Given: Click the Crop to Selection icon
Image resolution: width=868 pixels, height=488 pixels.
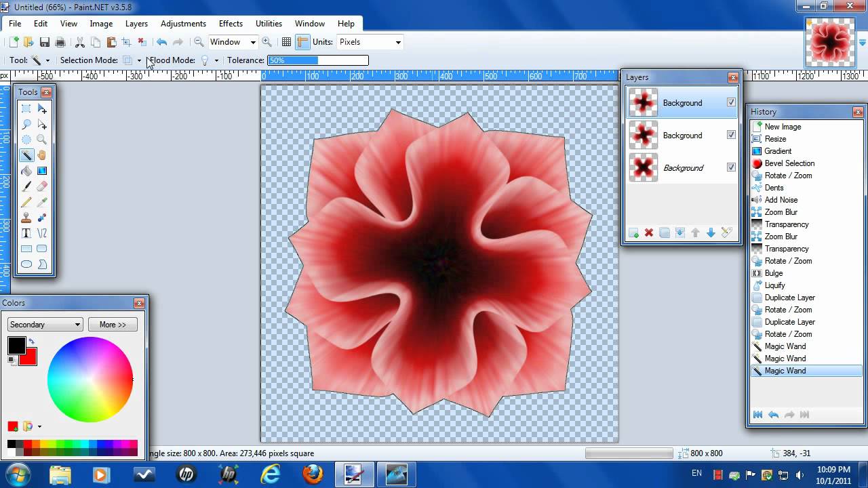Looking at the screenshot, I should click(x=126, y=42).
